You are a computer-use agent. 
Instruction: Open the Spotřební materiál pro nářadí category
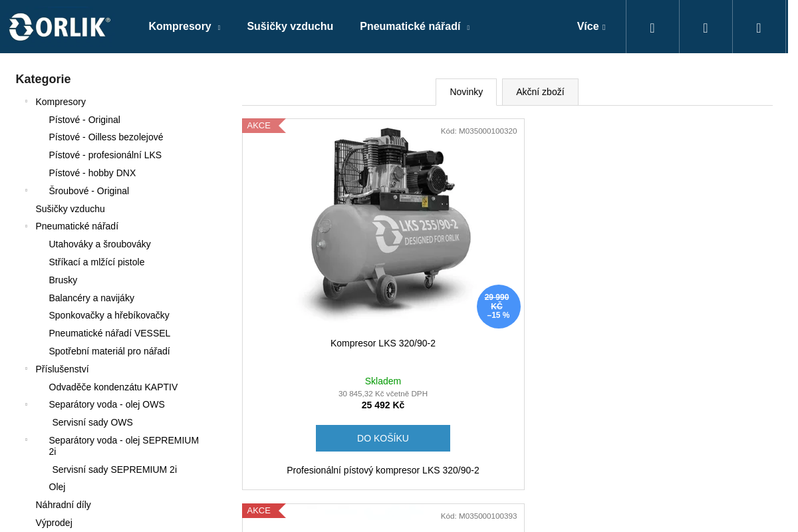tap(110, 351)
